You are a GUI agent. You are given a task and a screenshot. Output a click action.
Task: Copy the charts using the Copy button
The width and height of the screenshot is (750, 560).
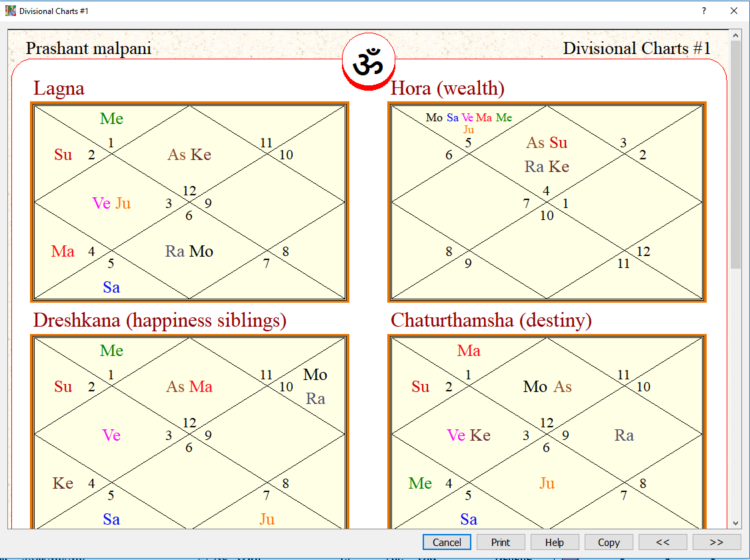(x=609, y=542)
